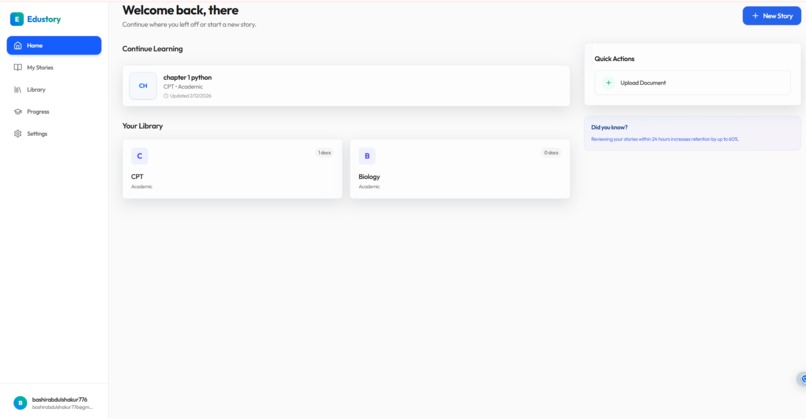Click the B letter badge on Biology card
The height and width of the screenshot is (419, 806).
coord(367,156)
